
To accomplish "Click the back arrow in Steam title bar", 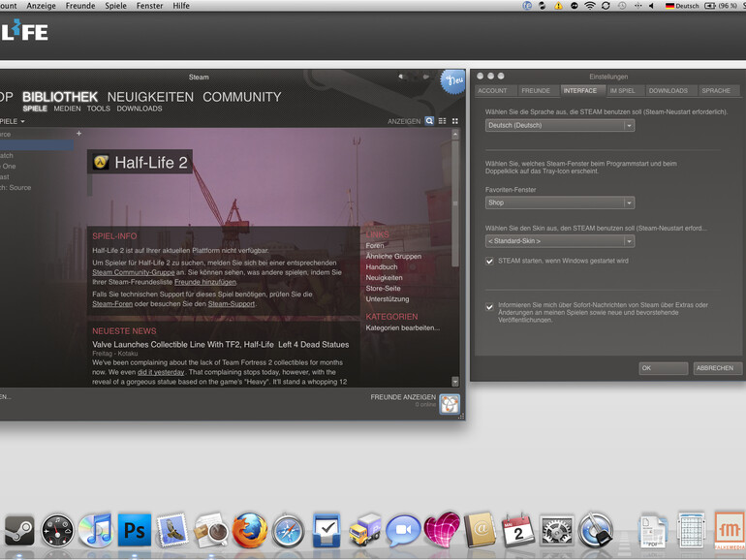I will click(x=401, y=77).
